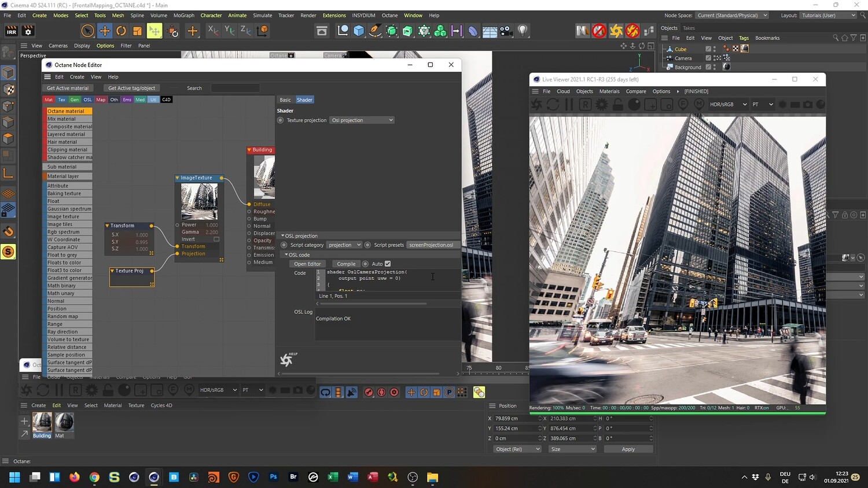Open the Photoshop icon in the taskbar
Viewport: 868px width, 488px height.
274,477
